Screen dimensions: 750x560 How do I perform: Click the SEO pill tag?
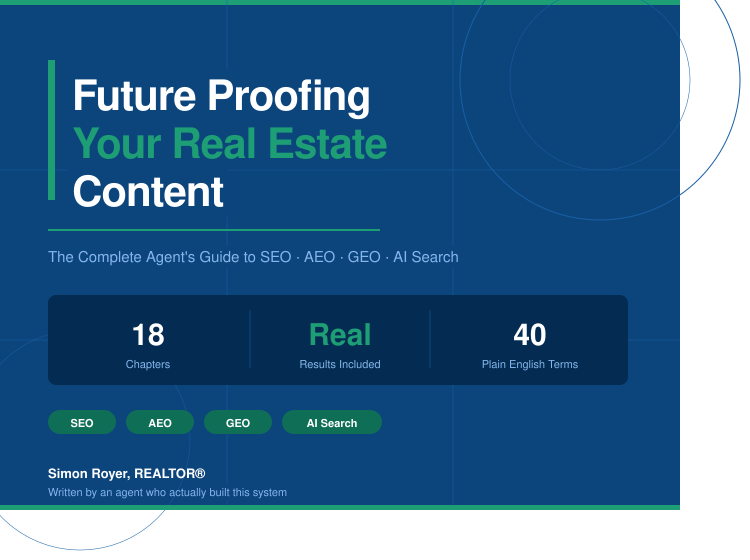pyautogui.click(x=82, y=422)
